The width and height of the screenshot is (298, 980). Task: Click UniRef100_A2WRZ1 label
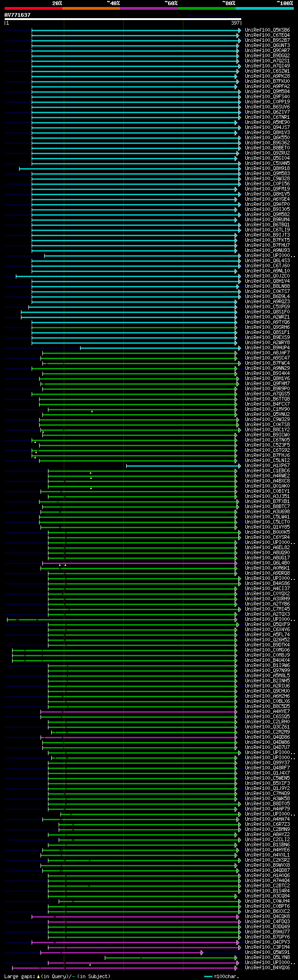coord(267,317)
